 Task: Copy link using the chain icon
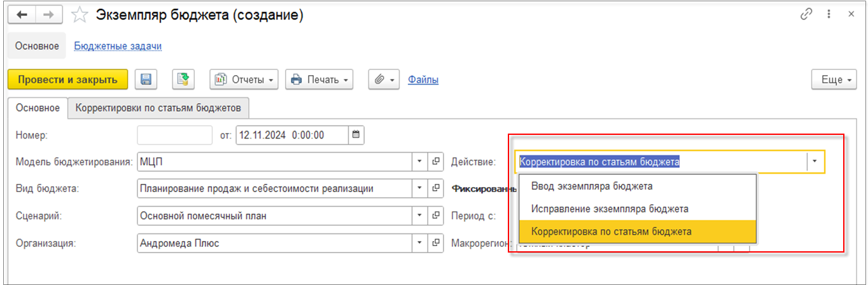tap(807, 14)
